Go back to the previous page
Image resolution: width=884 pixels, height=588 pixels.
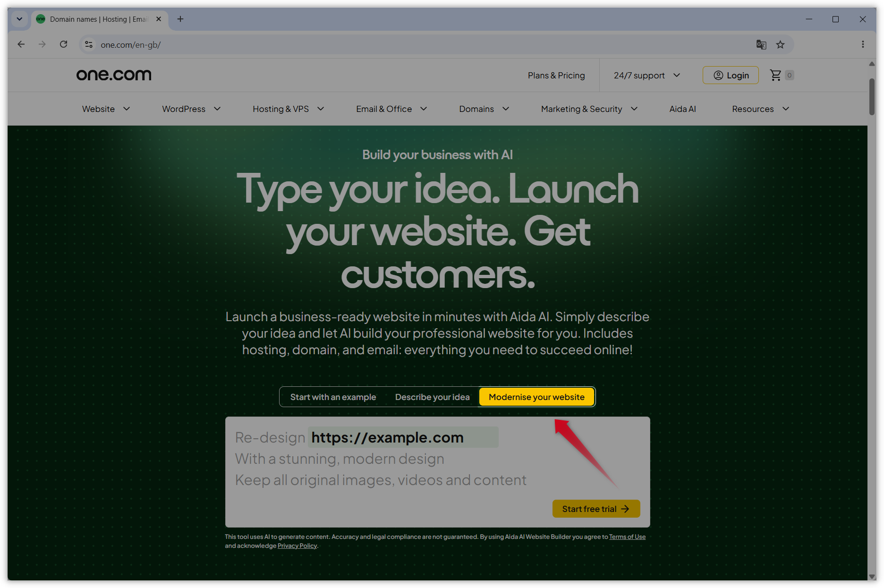(21, 44)
